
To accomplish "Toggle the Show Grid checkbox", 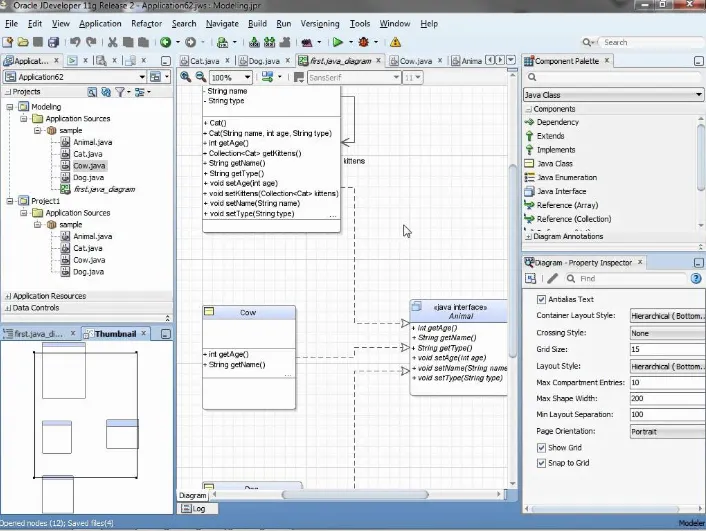I will (x=541, y=448).
